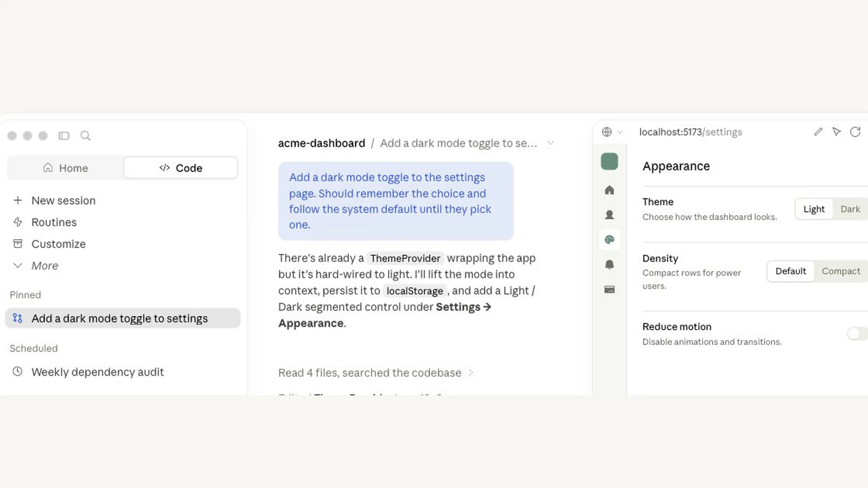The image size is (868, 488).
Task: Toggle the sidebar panel icon
Action: click(x=64, y=136)
